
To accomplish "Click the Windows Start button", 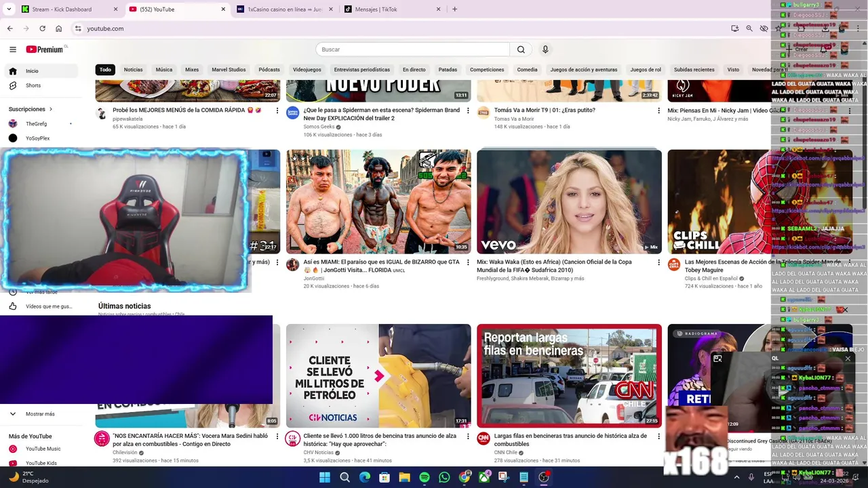I will pos(325,477).
